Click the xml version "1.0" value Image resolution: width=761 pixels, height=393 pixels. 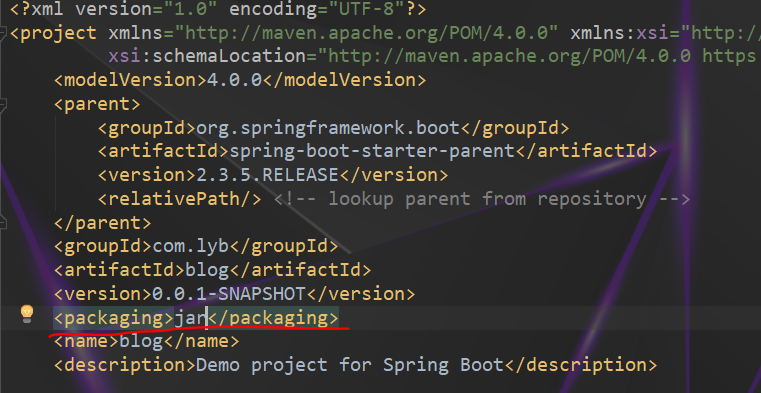click(x=191, y=9)
